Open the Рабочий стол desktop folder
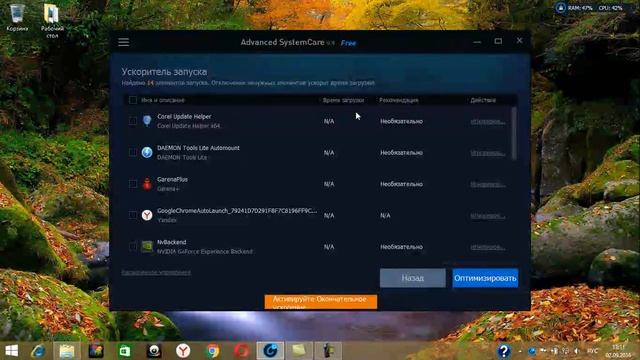 click(52, 21)
